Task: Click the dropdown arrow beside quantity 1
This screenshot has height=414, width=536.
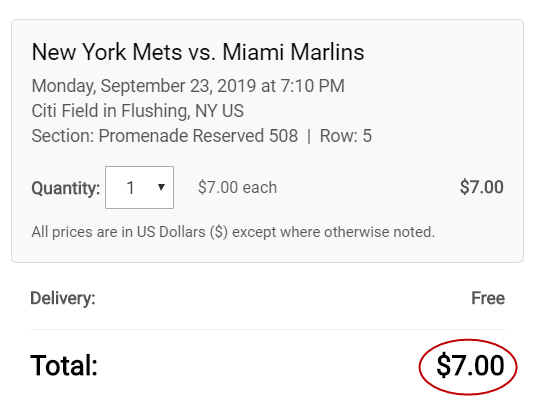Action: pyautogui.click(x=161, y=187)
